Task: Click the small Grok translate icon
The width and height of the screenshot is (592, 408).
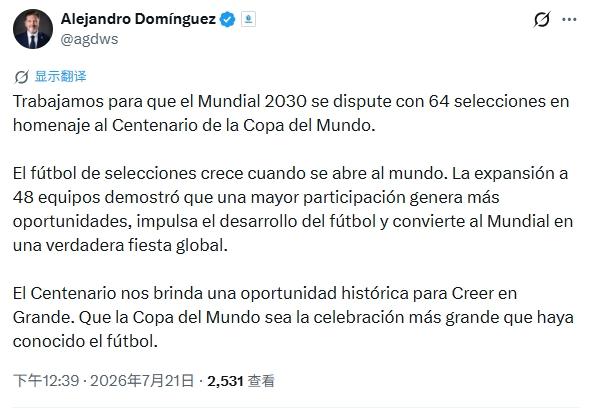Action: click(x=22, y=77)
